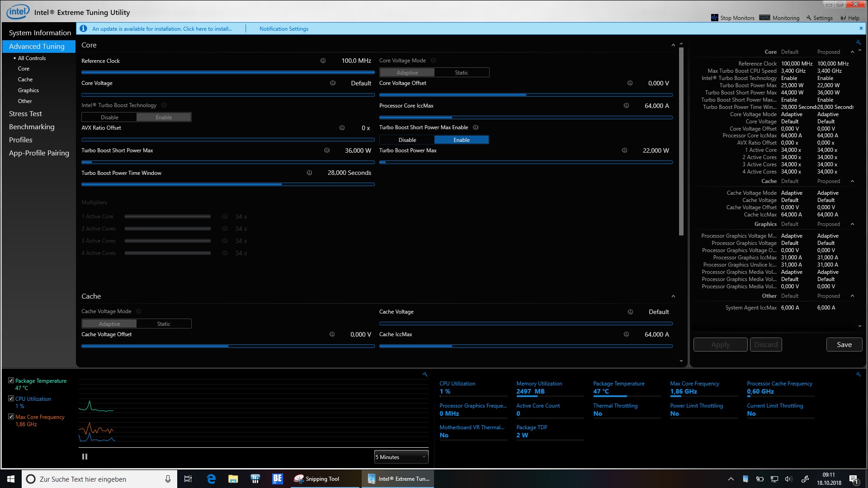Click the Stop Monitors icon
868x488 pixels.
(715, 18)
